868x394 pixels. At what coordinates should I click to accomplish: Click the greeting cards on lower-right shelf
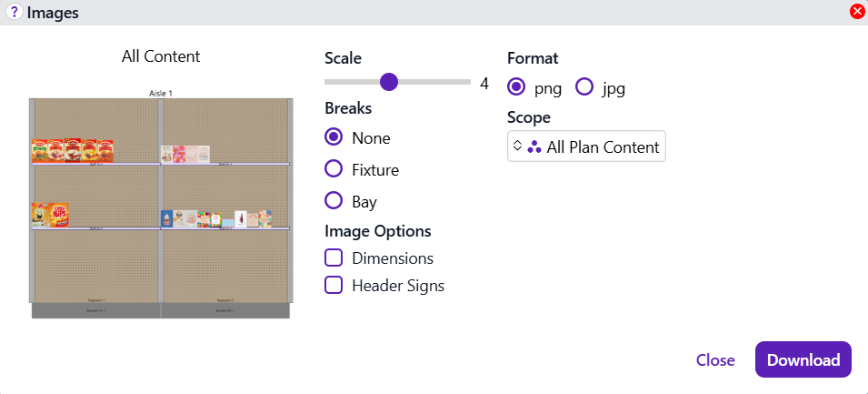tap(216, 218)
